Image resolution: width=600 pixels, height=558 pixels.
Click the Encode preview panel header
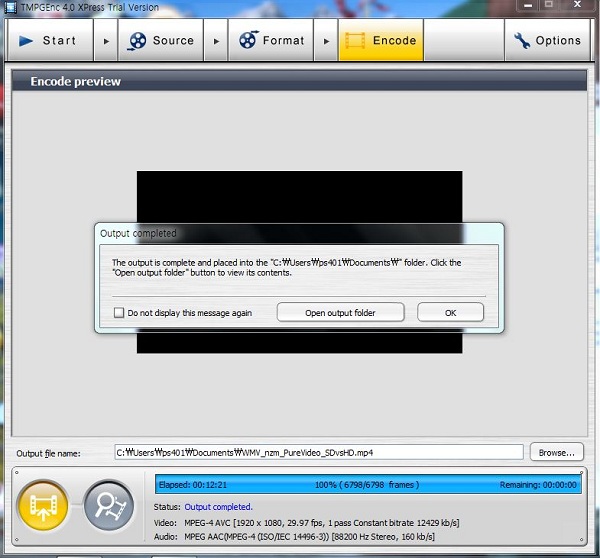click(x=299, y=81)
